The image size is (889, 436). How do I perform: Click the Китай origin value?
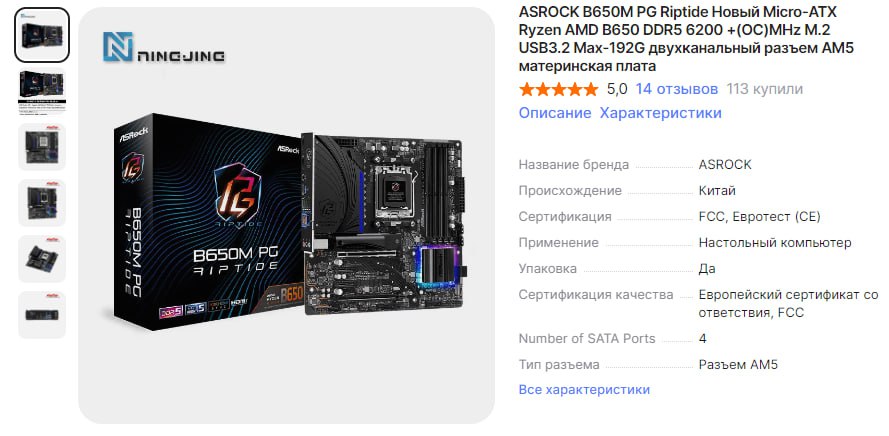pos(717,191)
